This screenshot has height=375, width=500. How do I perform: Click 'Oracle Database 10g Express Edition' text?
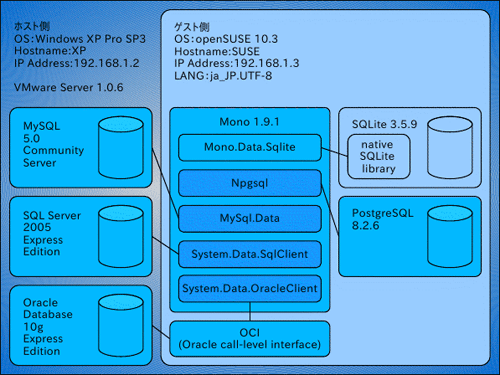[48, 327]
